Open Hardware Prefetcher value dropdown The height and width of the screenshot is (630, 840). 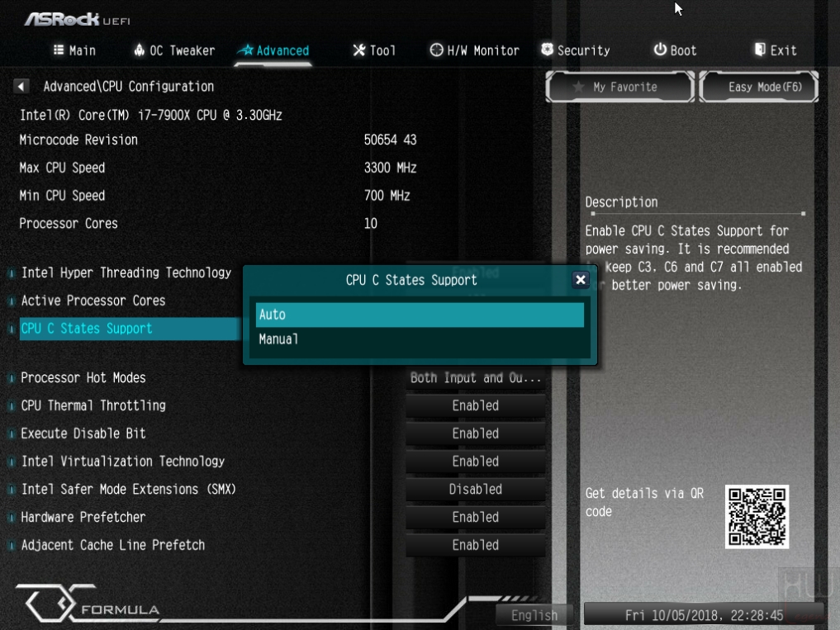(x=475, y=517)
